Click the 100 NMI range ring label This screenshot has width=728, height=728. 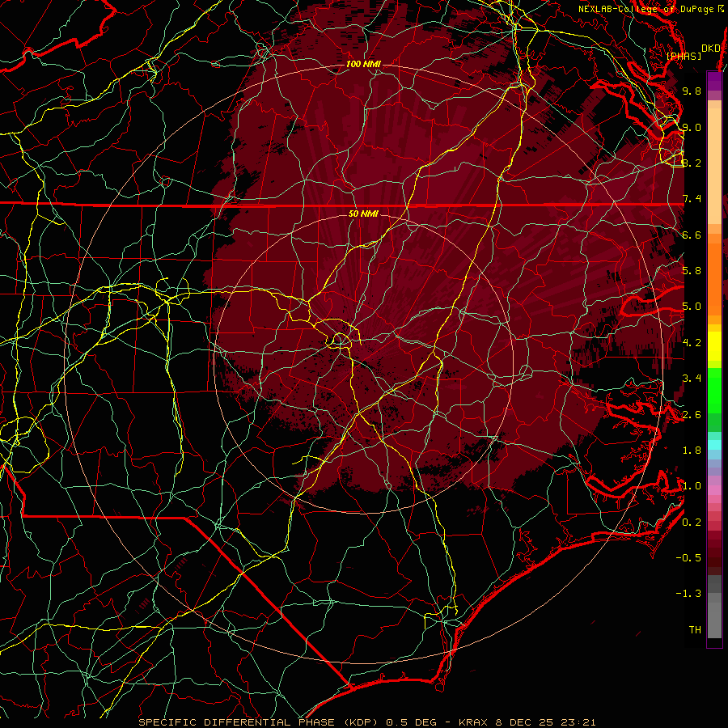click(x=362, y=64)
